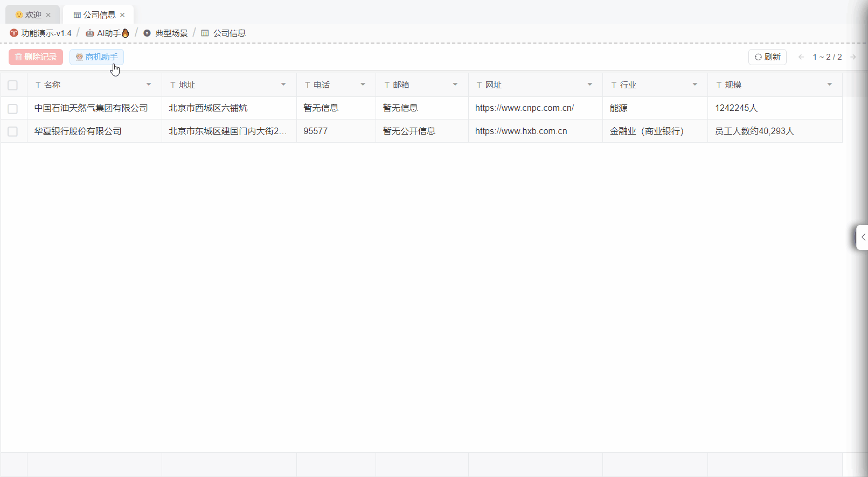Close the 公司信息 tab
The image size is (868, 477).
pyautogui.click(x=122, y=15)
